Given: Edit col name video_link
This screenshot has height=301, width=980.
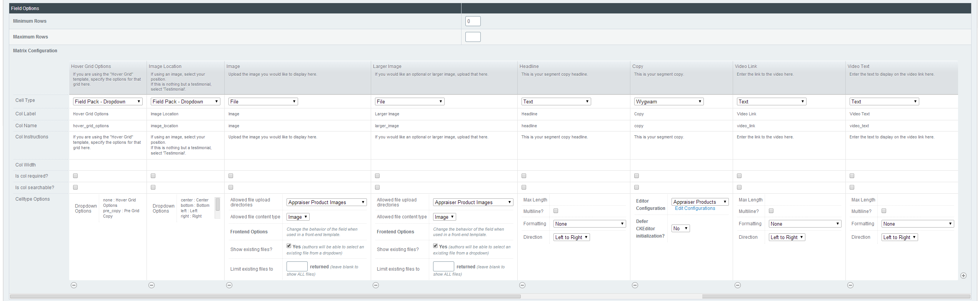Looking at the screenshot, I should click(x=746, y=126).
